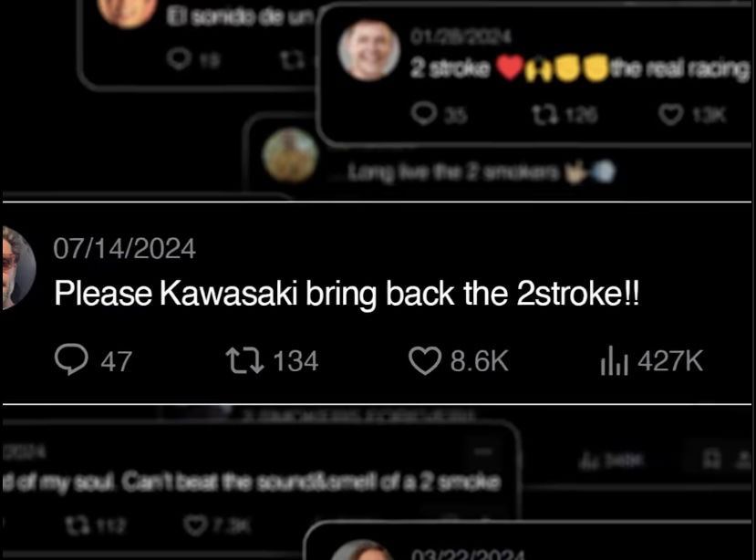Like the Kawasaki 2stroke tweet
756x560 pixels.
click(x=425, y=360)
